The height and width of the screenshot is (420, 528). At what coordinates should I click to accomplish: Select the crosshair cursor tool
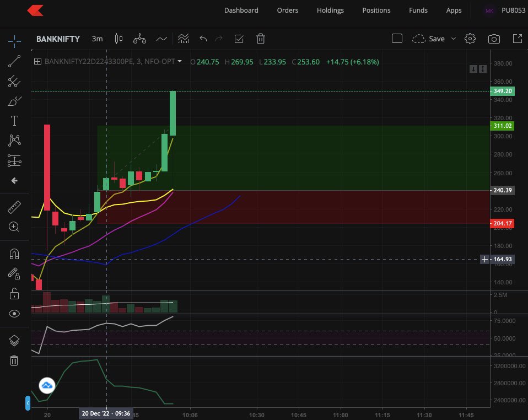(x=14, y=41)
